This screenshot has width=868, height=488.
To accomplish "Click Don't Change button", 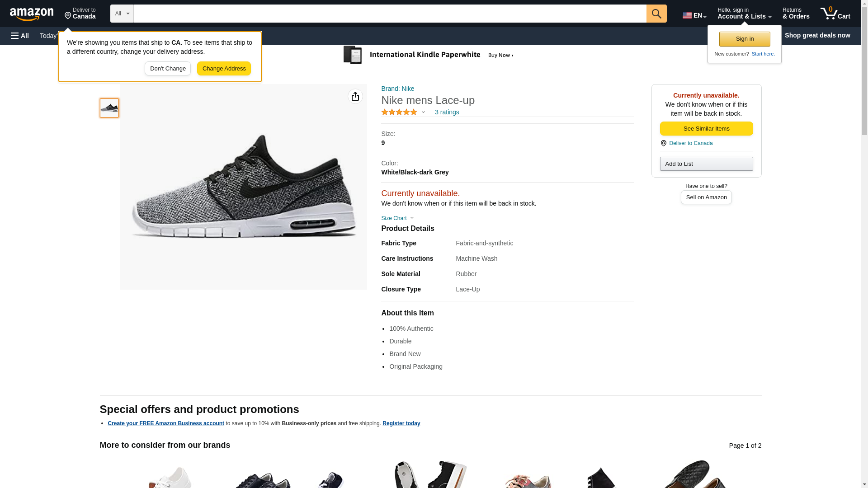I will click(x=168, y=69).
